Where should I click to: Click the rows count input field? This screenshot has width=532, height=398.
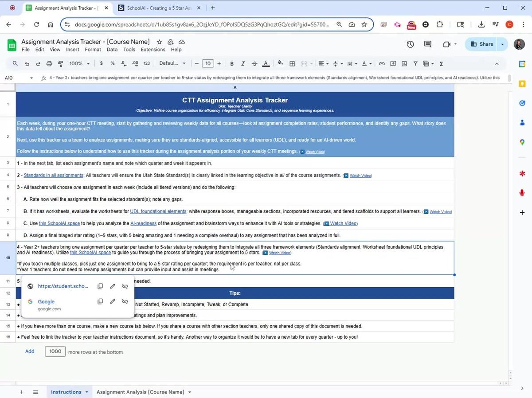[55, 351]
